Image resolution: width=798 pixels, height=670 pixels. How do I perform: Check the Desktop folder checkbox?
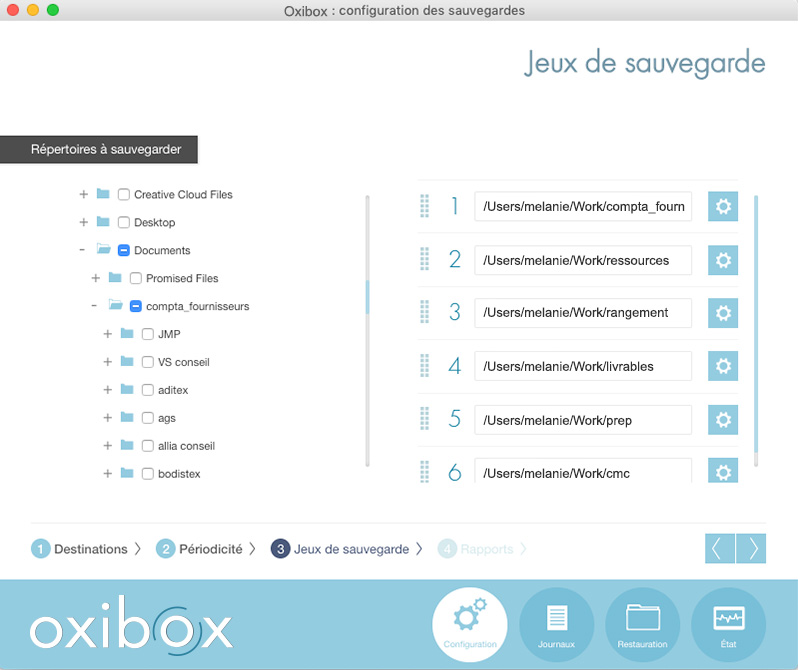124,222
